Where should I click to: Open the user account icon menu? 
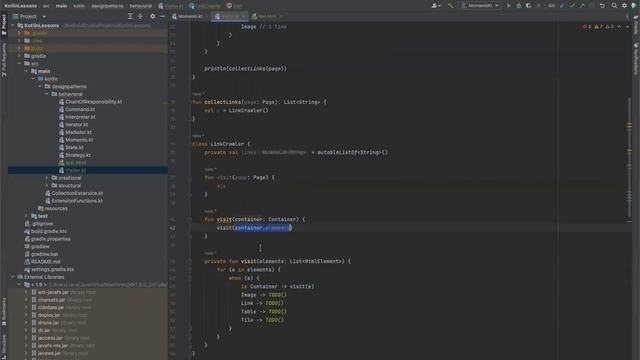point(436,6)
